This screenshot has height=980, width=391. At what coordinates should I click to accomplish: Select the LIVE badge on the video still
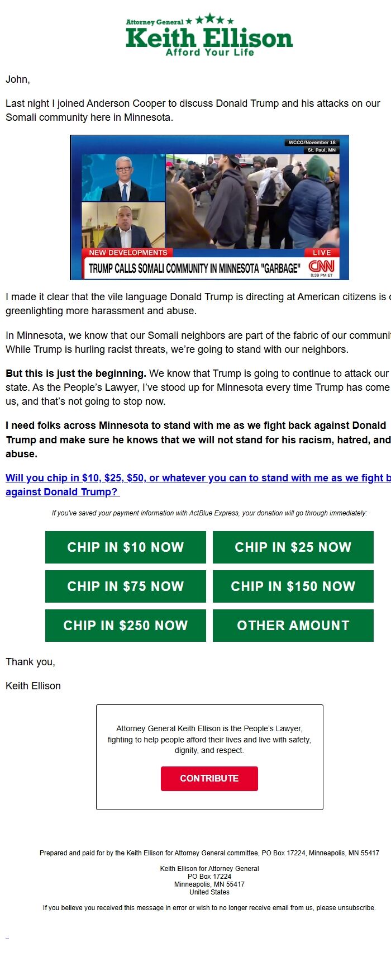[323, 252]
